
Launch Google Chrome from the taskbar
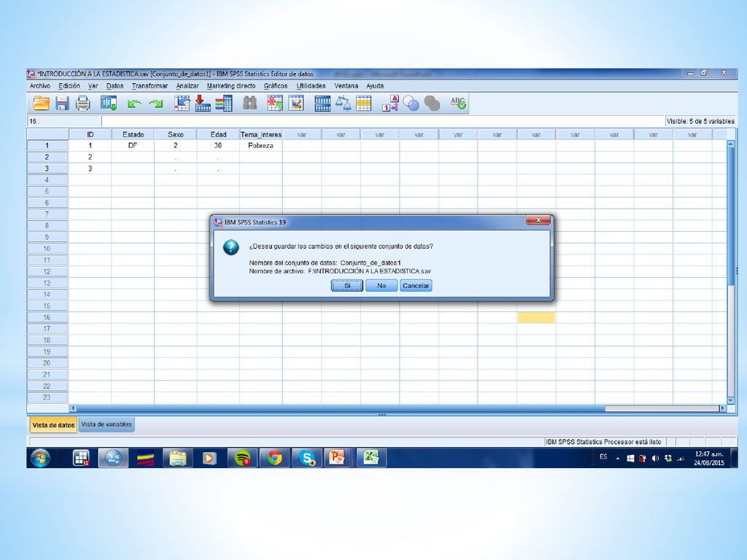(275, 458)
